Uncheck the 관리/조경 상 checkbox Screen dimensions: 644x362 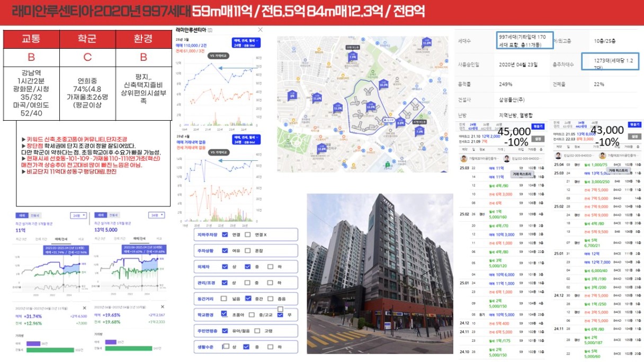[225, 283]
